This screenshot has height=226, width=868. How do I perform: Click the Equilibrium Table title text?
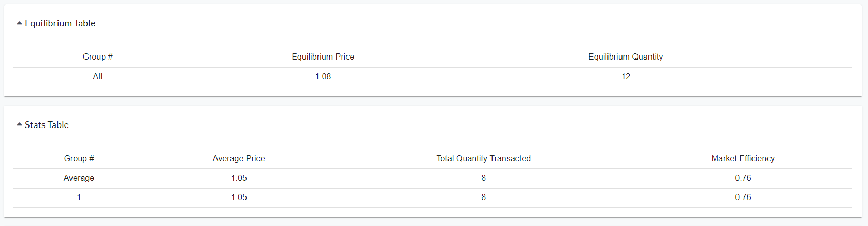[60, 23]
